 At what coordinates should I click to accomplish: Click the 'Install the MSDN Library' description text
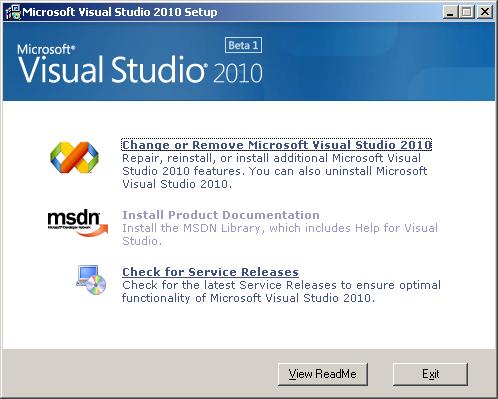280,234
